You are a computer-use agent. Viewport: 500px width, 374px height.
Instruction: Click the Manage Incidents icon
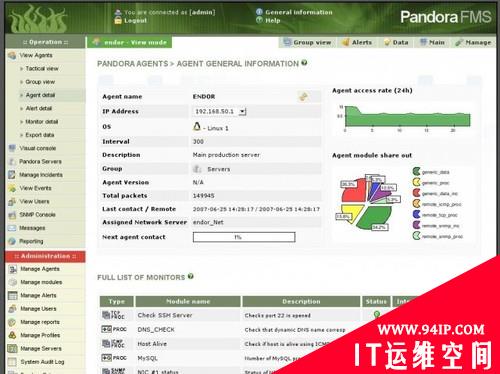[x=12, y=175]
